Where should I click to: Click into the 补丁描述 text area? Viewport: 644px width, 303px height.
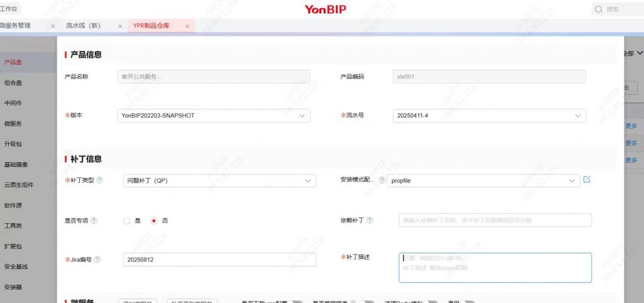[x=495, y=268]
